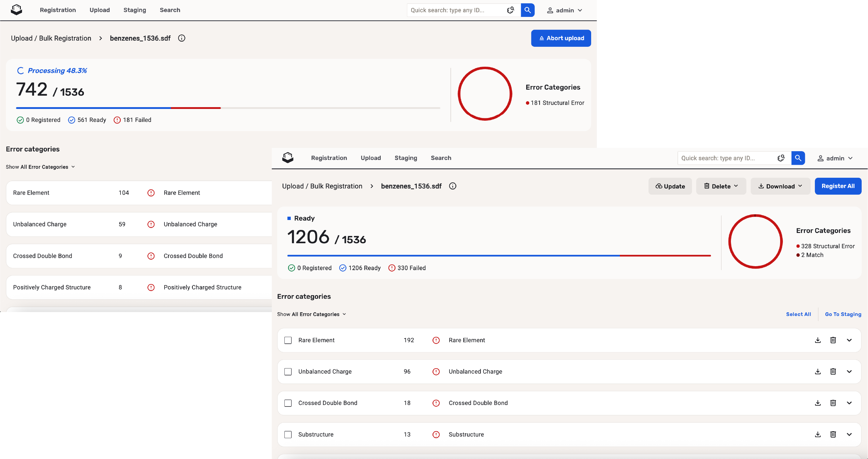Click trash icon on Crossed Double Bond row
868x459 pixels.
point(833,403)
